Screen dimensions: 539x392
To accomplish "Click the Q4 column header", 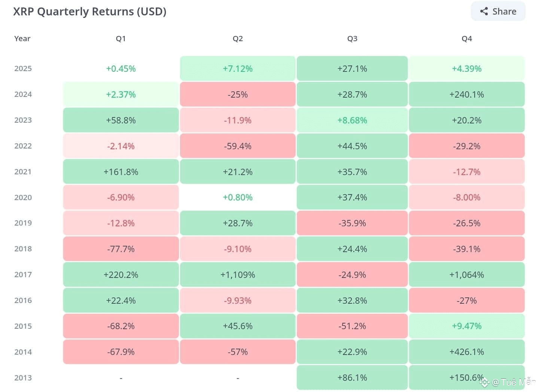I will point(467,39).
